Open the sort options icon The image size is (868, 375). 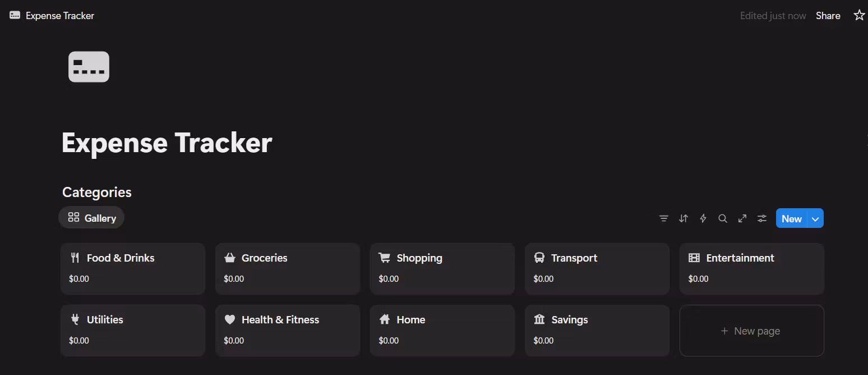684,218
